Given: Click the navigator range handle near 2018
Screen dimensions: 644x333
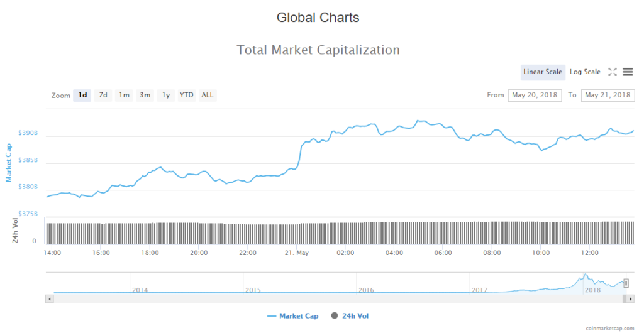Looking at the screenshot, I should pos(626,283).
